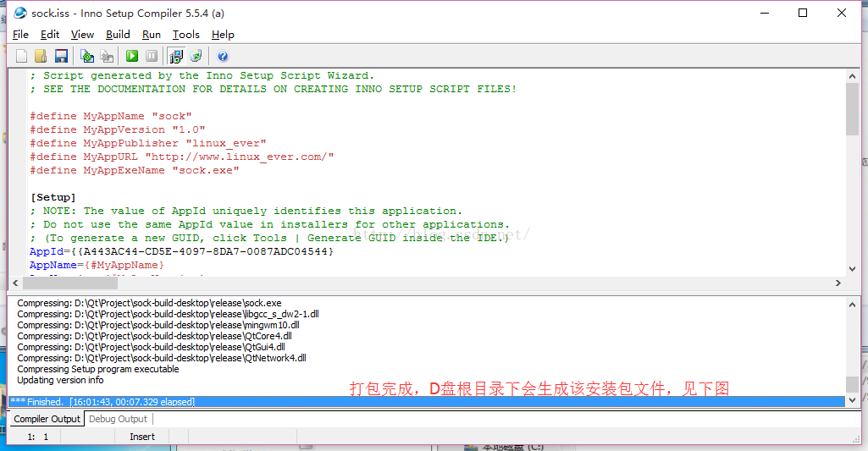Screen dimensions: 868x451
Task: Open the Edit menu
Action: coord(50,35)
